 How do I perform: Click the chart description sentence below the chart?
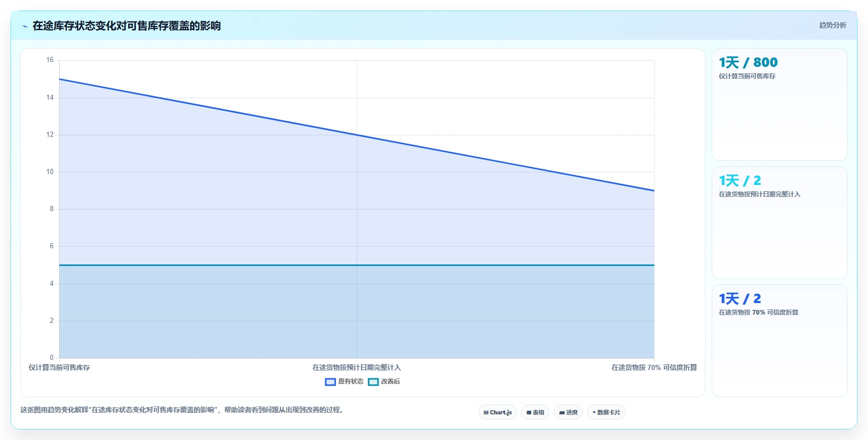[x=183, y=410]
